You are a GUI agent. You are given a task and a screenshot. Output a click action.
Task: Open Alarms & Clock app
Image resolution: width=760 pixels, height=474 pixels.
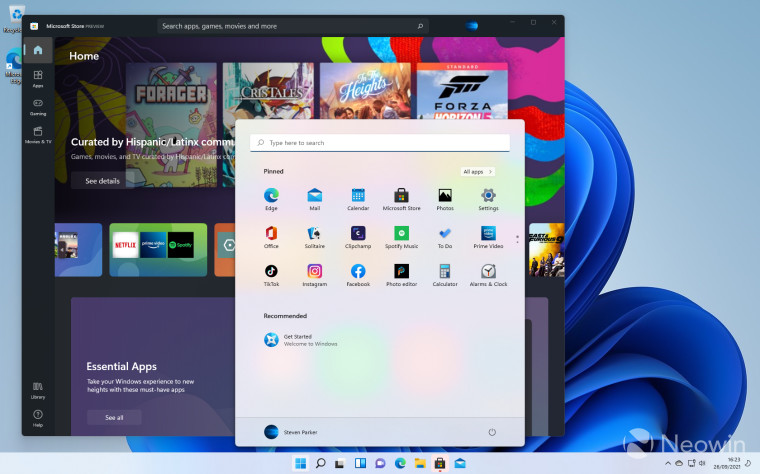(488, 275)
